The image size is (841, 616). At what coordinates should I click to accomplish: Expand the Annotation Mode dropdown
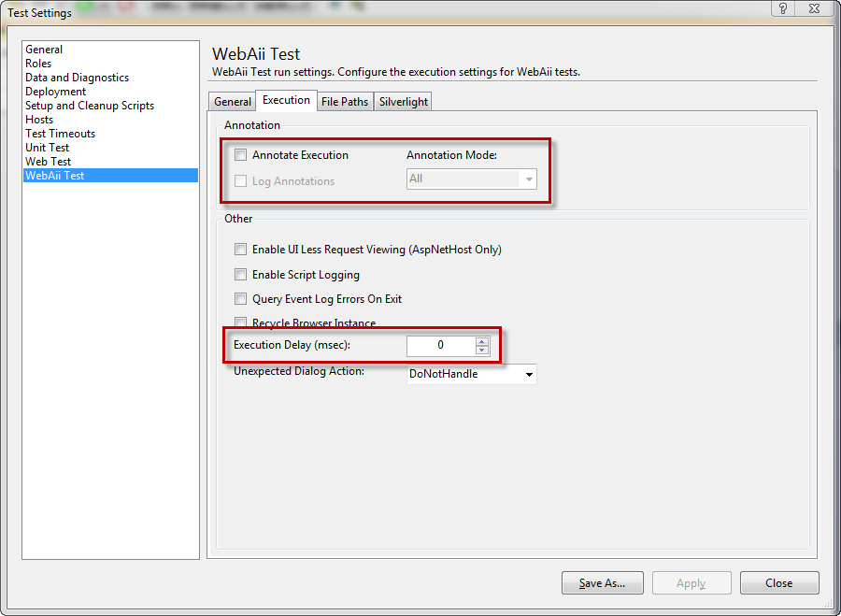[x=529, y=179]
